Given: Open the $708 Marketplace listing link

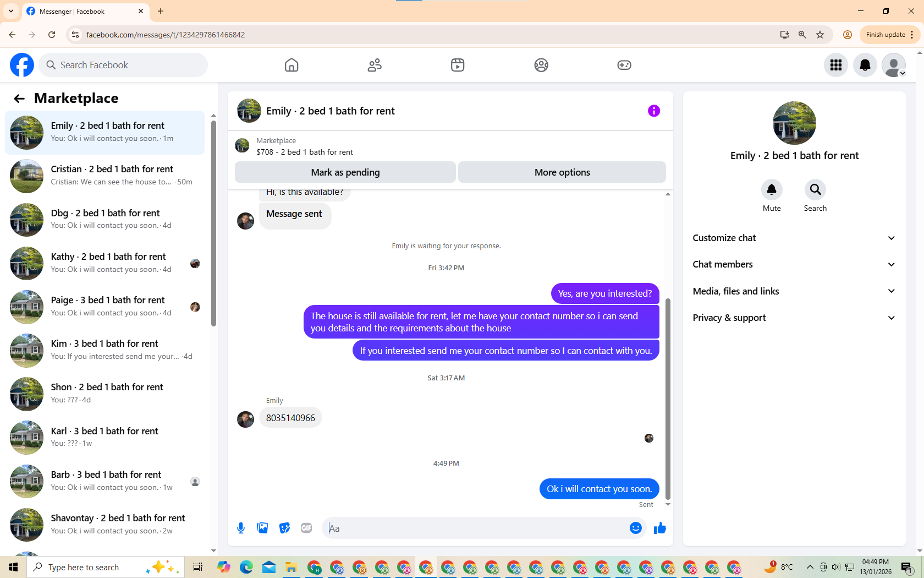Looking at the screenshot, I should pyautogui.click(x=304, y=152).
